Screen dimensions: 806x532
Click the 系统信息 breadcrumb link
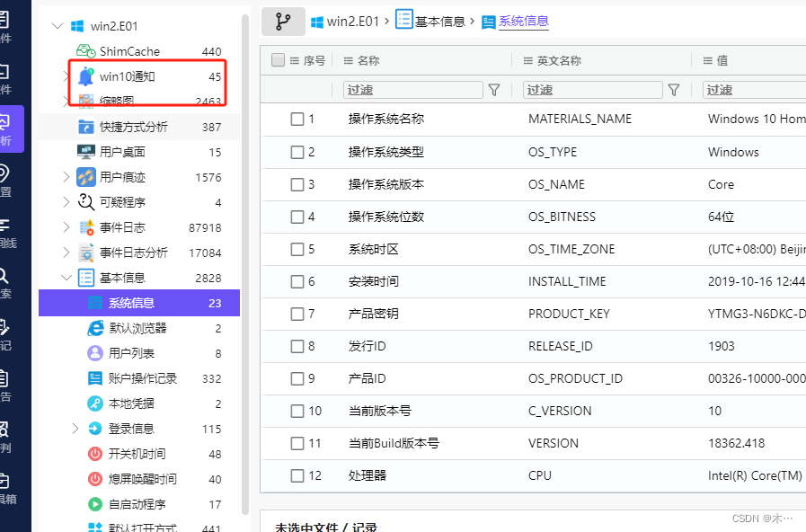[524, 21]
